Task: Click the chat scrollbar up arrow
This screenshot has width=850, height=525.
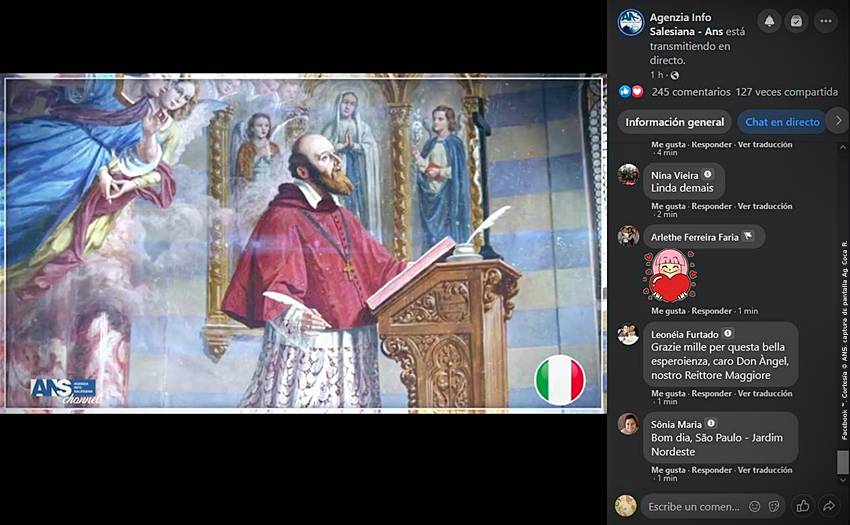Action: tap(842, 147)
